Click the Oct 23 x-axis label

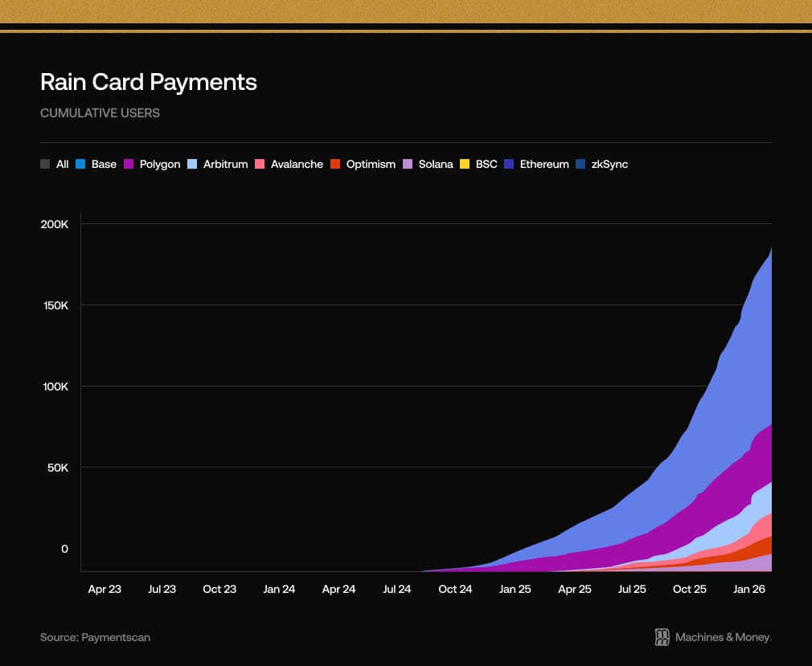(219, 589)
